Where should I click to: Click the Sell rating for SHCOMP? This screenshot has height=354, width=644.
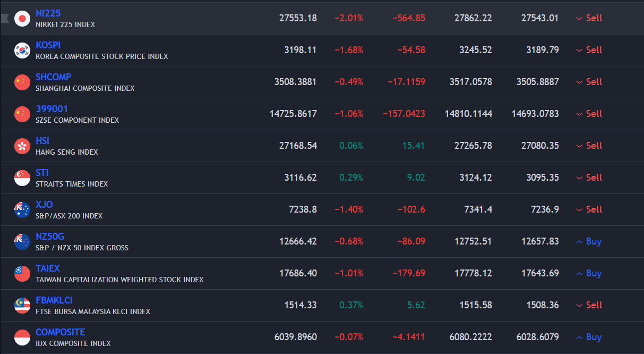coord(589,82)
